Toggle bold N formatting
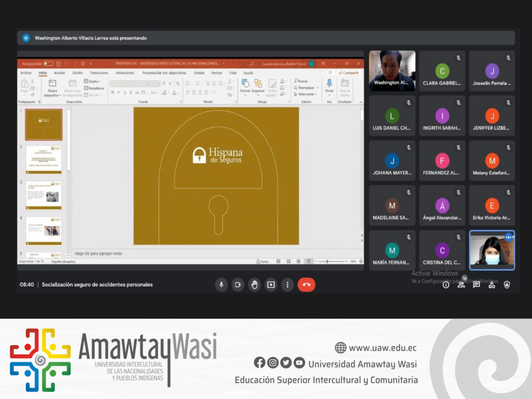 tap(113, 92)
